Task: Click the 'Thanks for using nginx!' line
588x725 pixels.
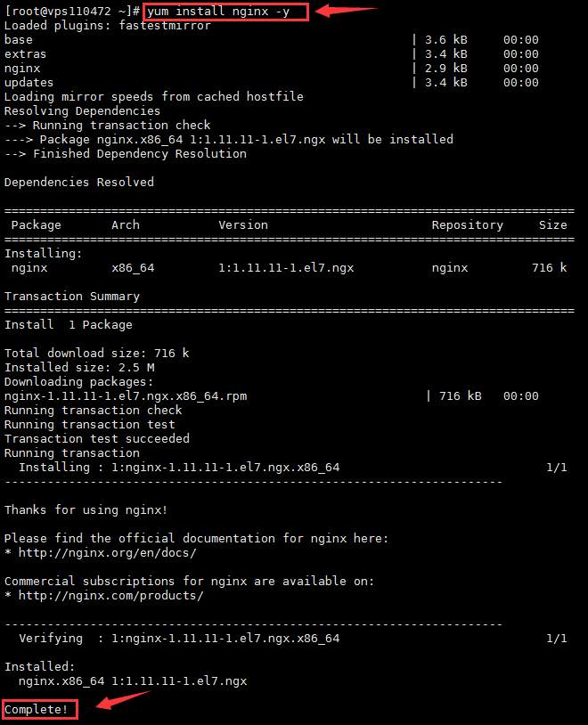Action: tap(86, 510)
